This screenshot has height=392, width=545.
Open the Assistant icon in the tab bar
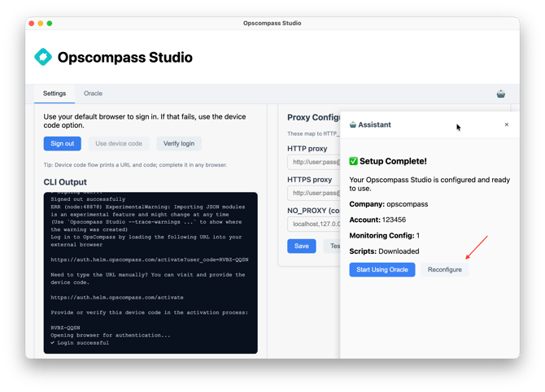tap(501, 94)
